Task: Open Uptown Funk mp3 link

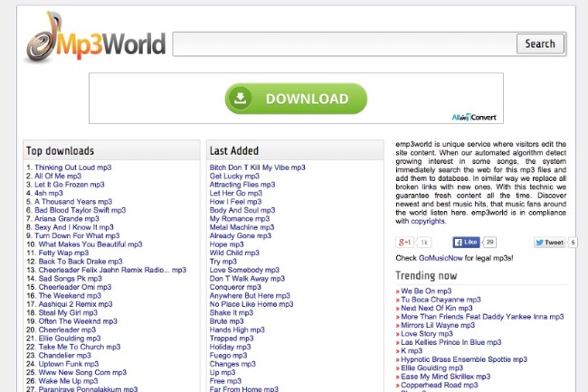Action: click(x=69, y=364)
